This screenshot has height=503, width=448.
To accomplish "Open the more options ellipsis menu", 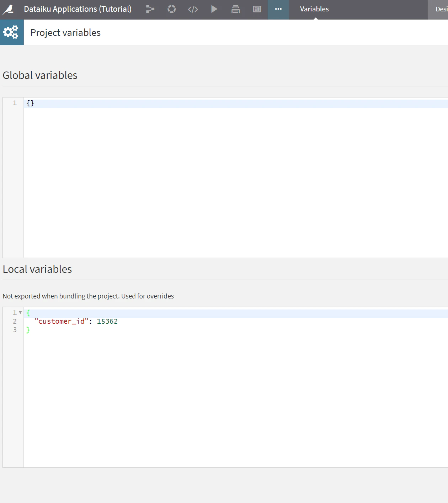I will click(x=278, y=9).
